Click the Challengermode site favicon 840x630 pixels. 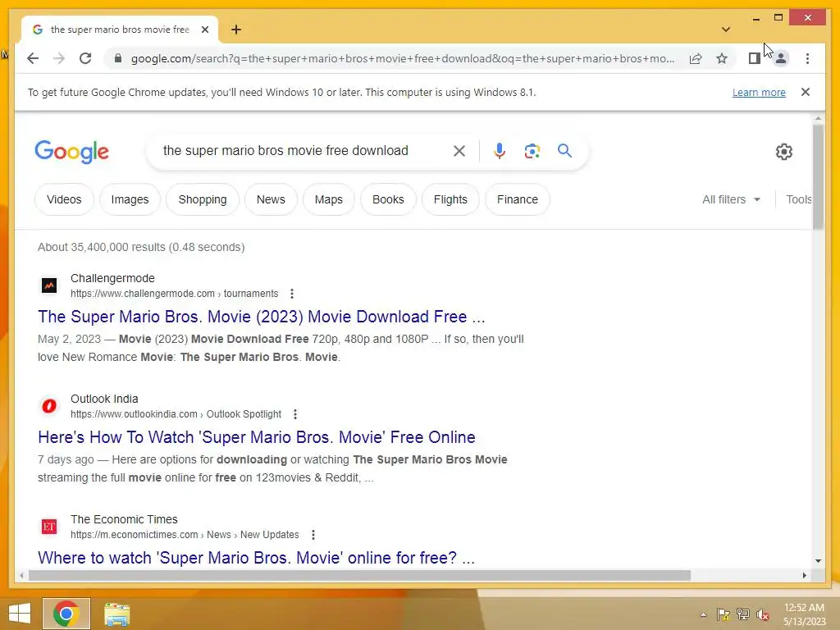point(49,285)
